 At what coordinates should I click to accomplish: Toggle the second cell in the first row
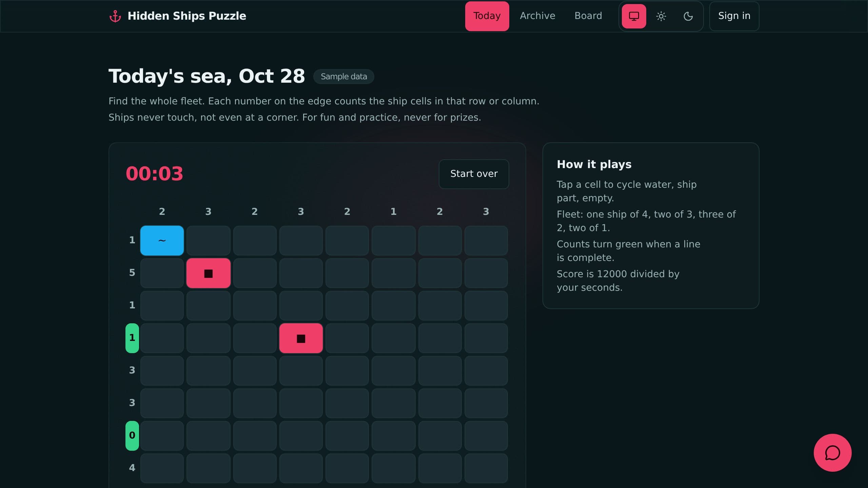click(209, 240)
